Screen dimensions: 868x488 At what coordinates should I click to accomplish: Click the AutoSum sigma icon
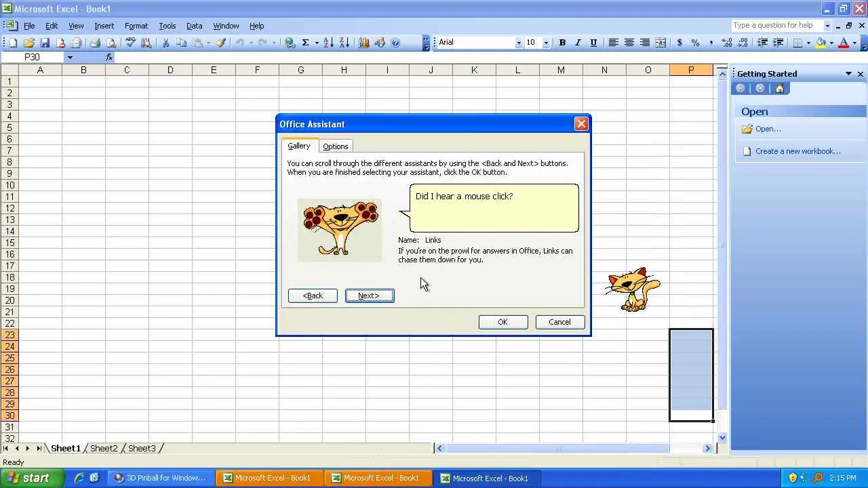(305, 43)
